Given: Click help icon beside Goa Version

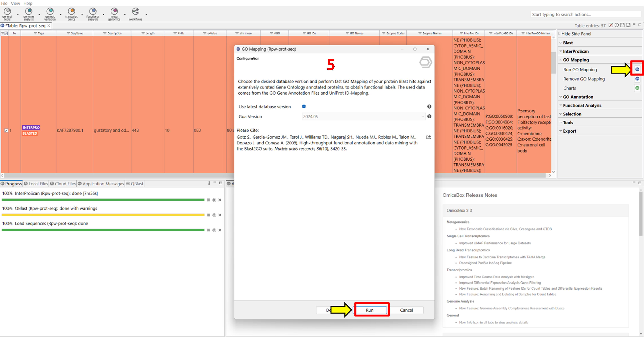Looking at the screenshot, I should pyautogui.click(x=429, y=116).
